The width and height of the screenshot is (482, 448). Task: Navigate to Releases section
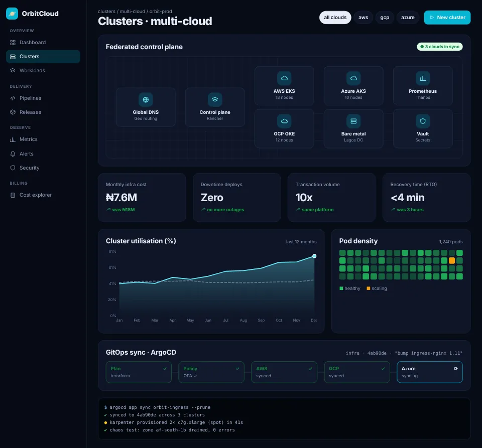click(43, 112)
